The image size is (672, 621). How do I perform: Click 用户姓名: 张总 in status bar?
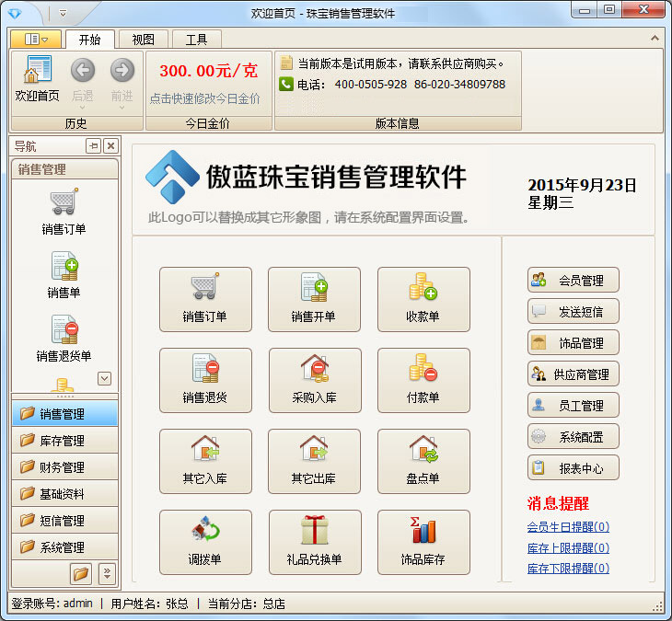tap(149, 604)
